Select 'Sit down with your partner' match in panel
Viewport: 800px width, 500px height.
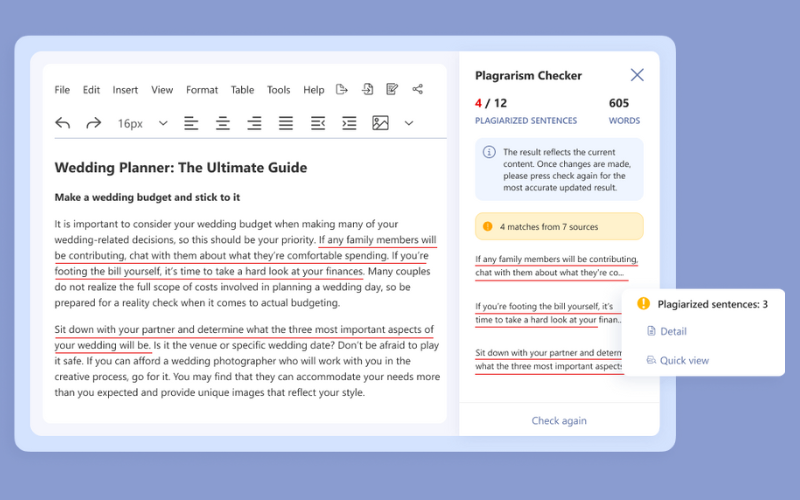548,359
